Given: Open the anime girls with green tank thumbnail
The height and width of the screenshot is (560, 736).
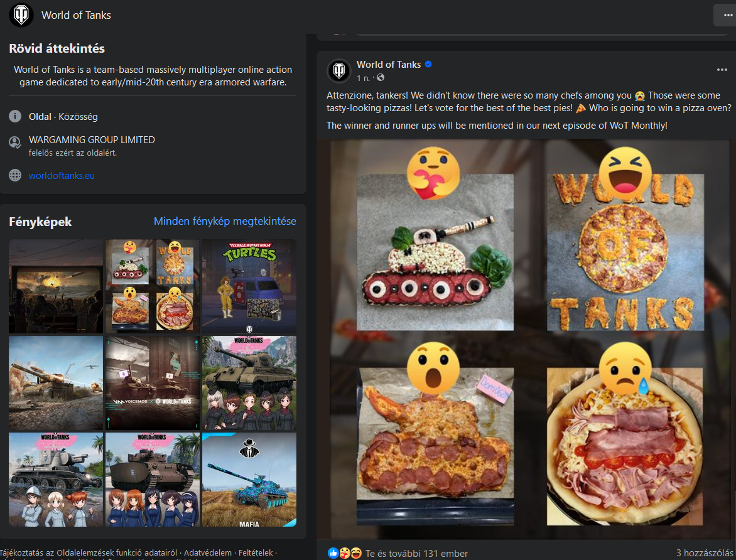Looking at the screenshot, I should pyautogui.click(x=249, y=383).
